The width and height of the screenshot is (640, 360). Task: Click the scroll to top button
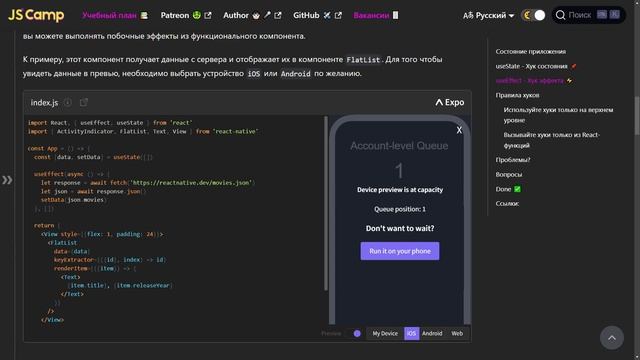click(612, 338)
